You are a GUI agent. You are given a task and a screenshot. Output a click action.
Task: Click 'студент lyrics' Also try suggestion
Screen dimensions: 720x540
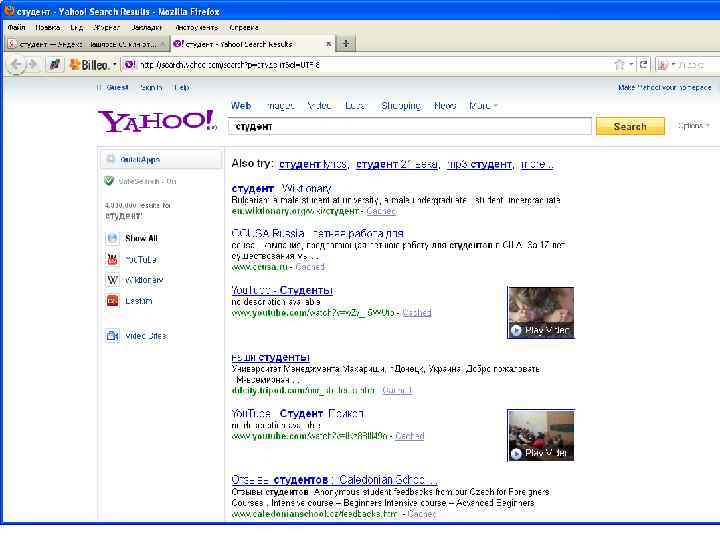tap(313, 164)
